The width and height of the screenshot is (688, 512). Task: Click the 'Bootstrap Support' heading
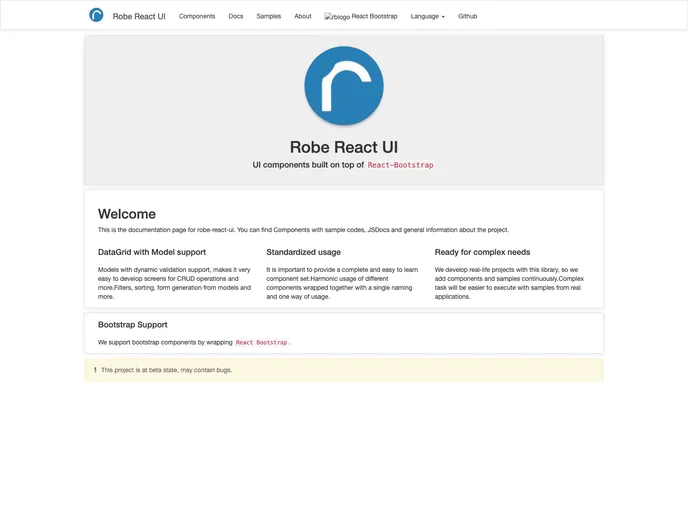(x=133, y=325)
